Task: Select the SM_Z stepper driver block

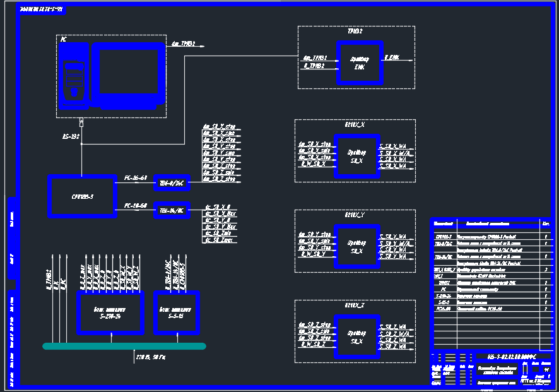Action: click(x=357, y=336)
